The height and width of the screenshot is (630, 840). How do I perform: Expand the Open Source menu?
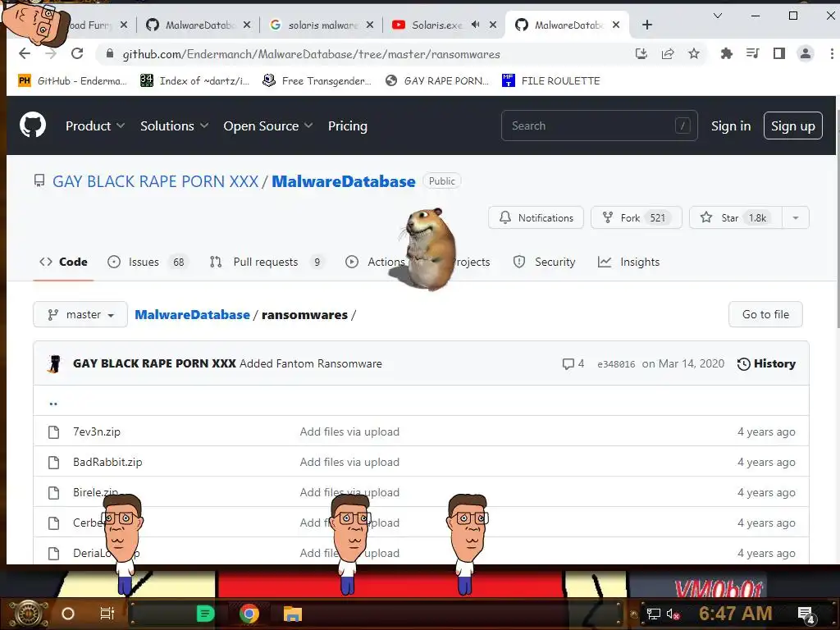coord(268,126)
